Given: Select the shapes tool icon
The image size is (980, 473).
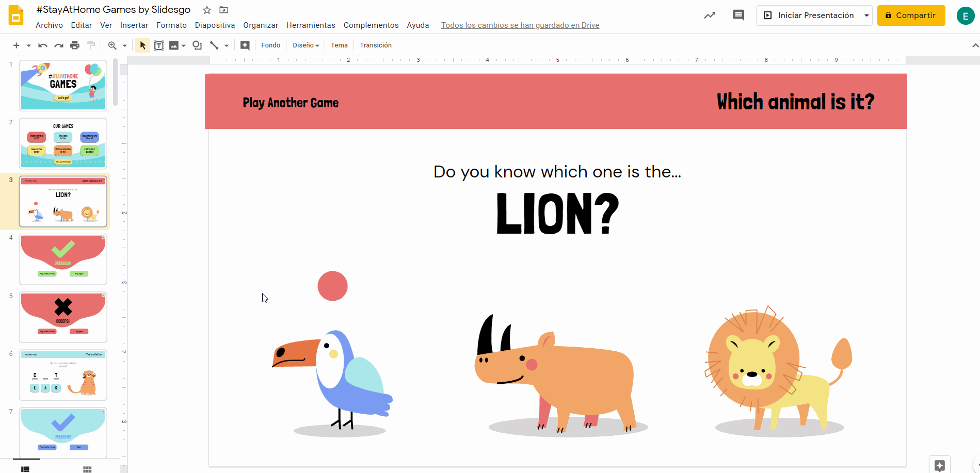Looking at the screenshot, I should (x=197, y=45).
